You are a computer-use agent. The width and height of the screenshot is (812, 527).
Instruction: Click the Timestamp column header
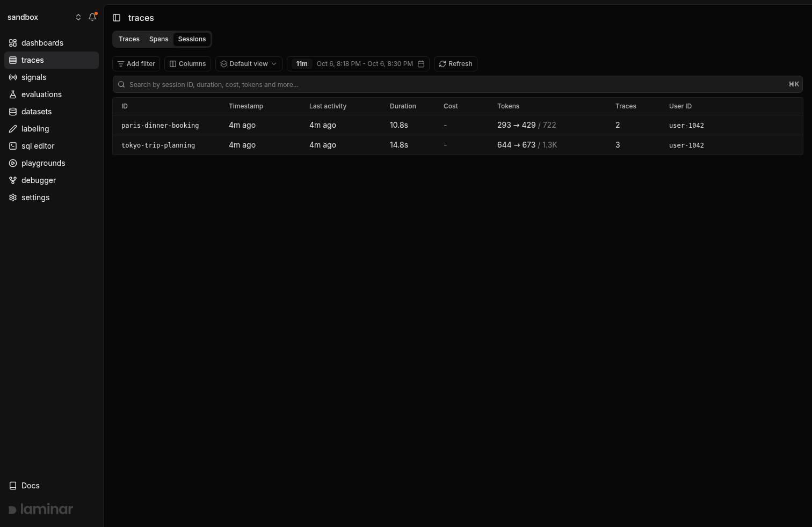point(246,106)
